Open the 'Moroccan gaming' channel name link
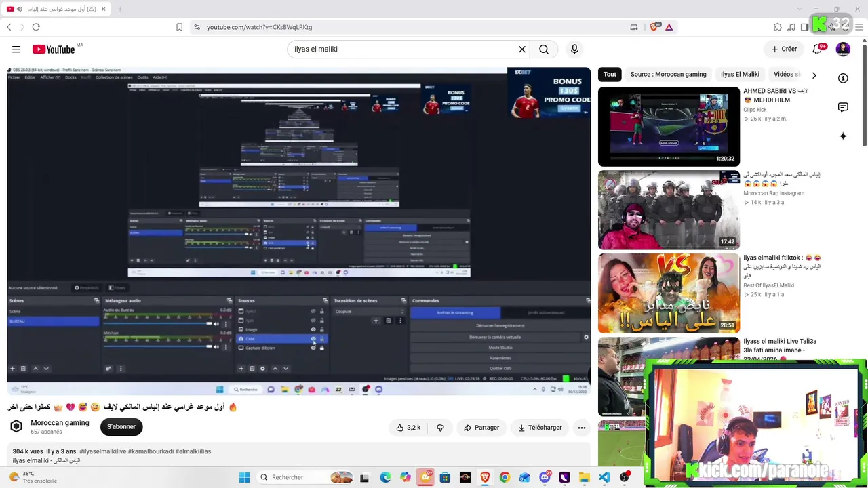This screenshot has width=868, height=488. tap(60, 423)
